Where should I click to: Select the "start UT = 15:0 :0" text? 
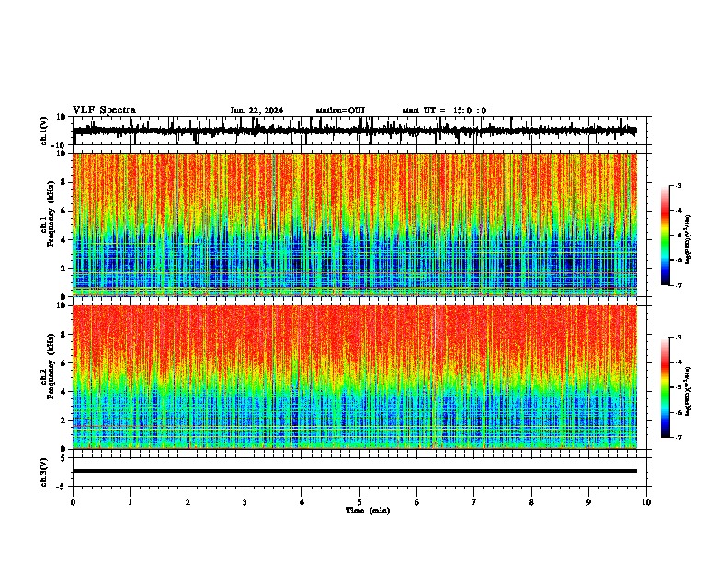(x=444, y=110)
